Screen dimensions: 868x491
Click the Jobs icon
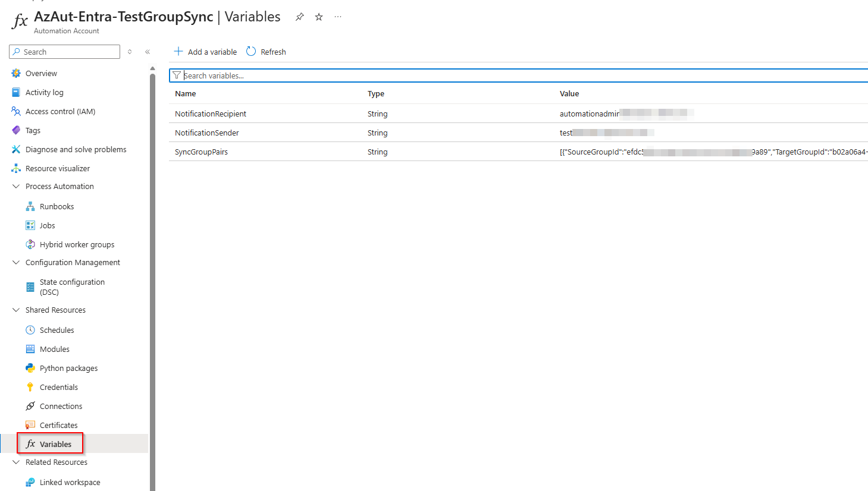coord(30,225)
